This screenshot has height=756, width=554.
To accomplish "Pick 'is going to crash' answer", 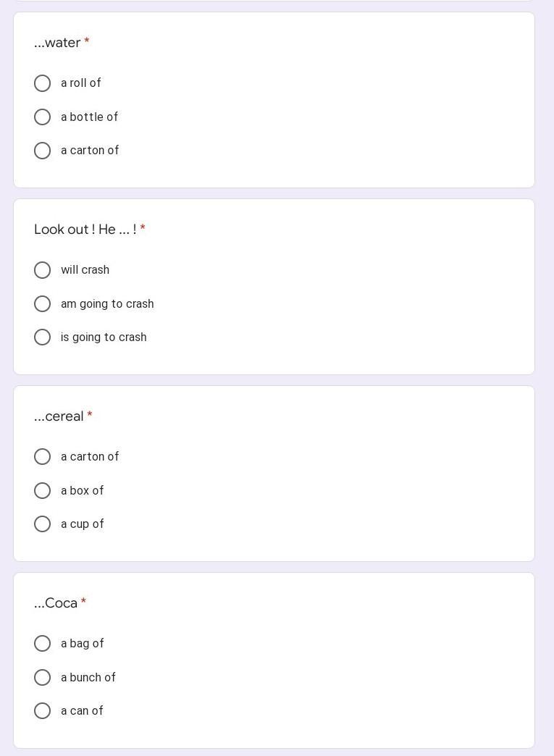I will pyautogui.click(x=43, y=337).
